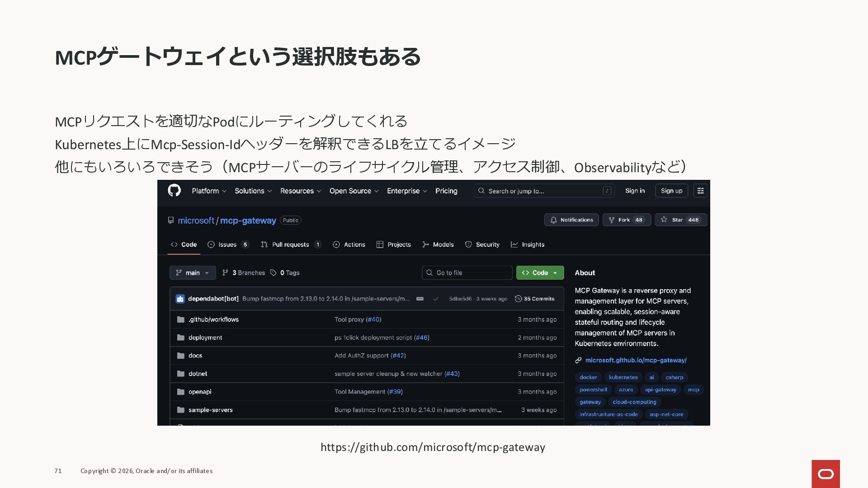The width and height of the screenshot is (868, 488).
Task: Click the Fork repository icon
Action: coord(612,220)
